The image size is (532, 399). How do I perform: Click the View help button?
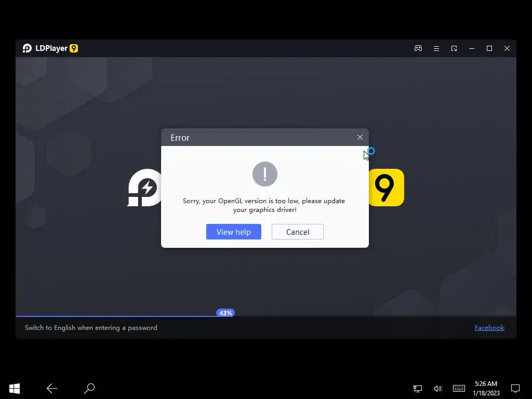coord(233,232)
